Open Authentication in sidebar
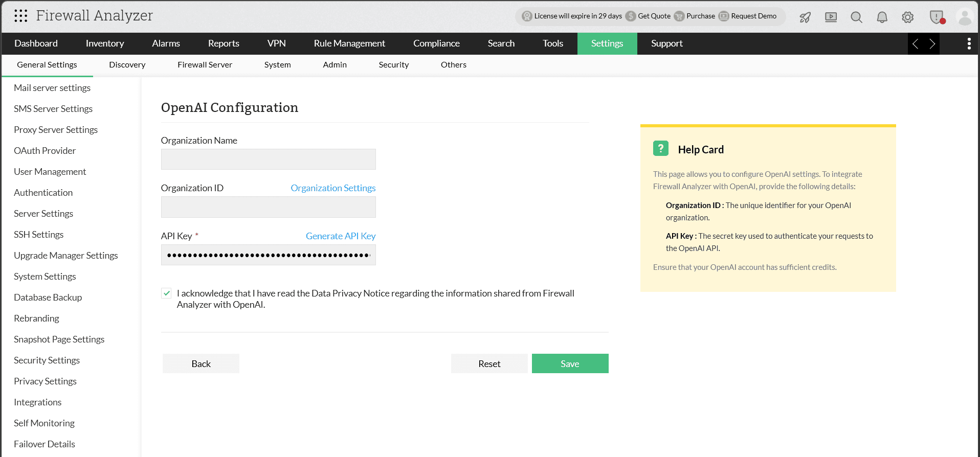Viewport: 980px width, 457px height. pyautogui.click(x=43, y=193)
